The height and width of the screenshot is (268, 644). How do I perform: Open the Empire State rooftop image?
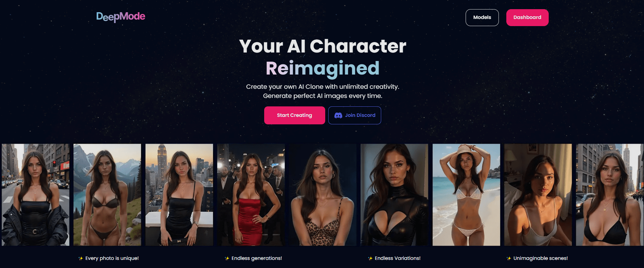179,195
